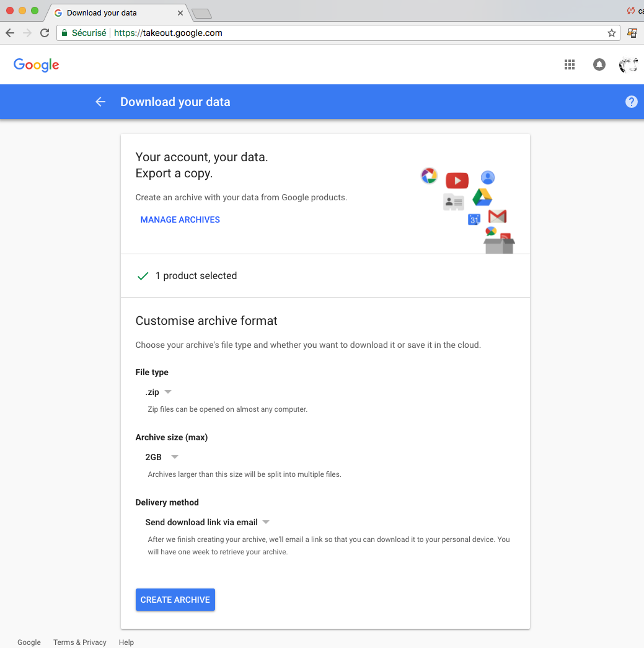Click the YouTube icon in illustration
Viewport: 644px width, 648px height.
(457, 180)
